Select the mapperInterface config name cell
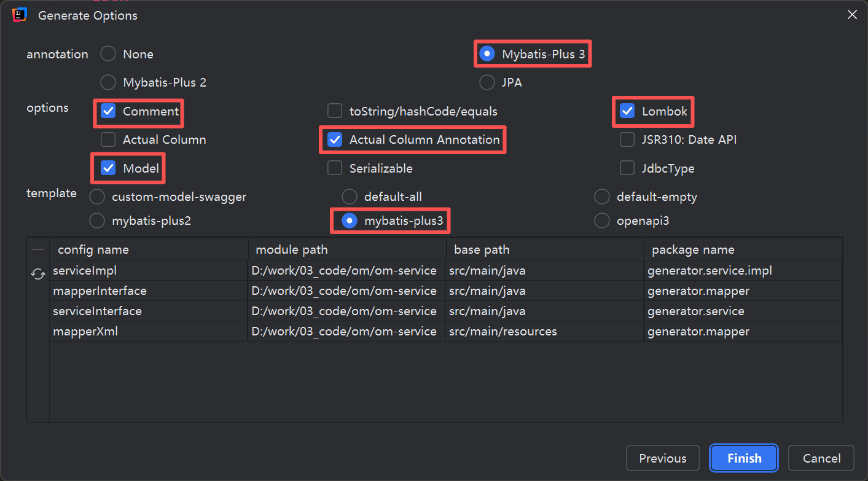The height and width of the screenshot is (481, 868). [x=149, y=291]
